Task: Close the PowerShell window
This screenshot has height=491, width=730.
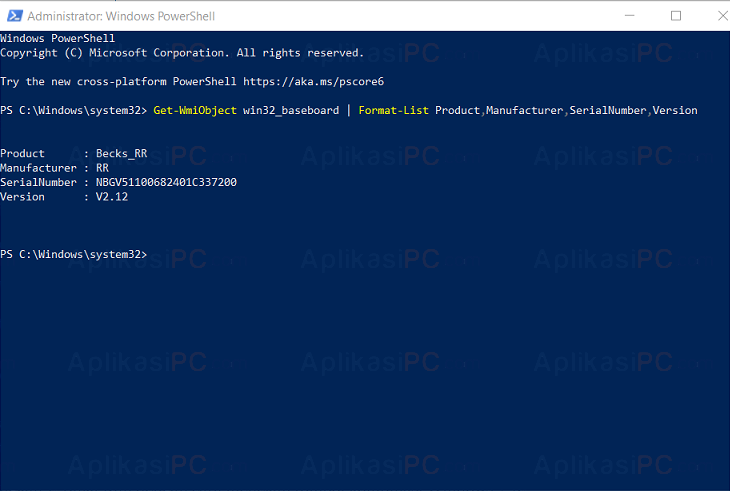Action: pyautogui.click(x=723, y=16)
